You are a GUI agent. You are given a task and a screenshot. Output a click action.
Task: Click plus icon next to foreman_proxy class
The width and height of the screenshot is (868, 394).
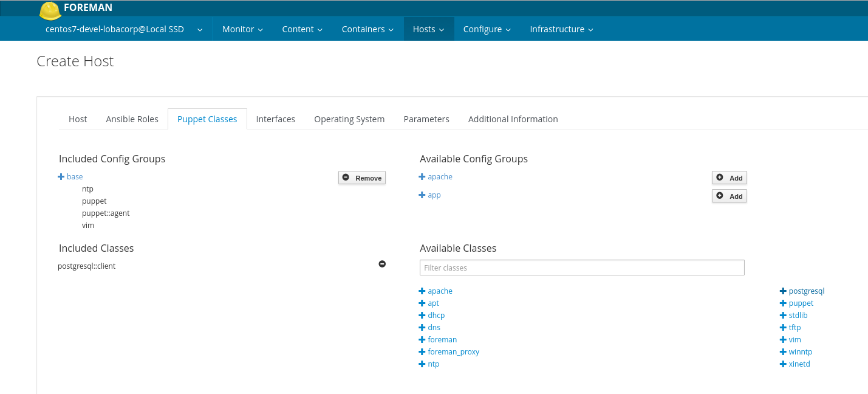(422, 352)
